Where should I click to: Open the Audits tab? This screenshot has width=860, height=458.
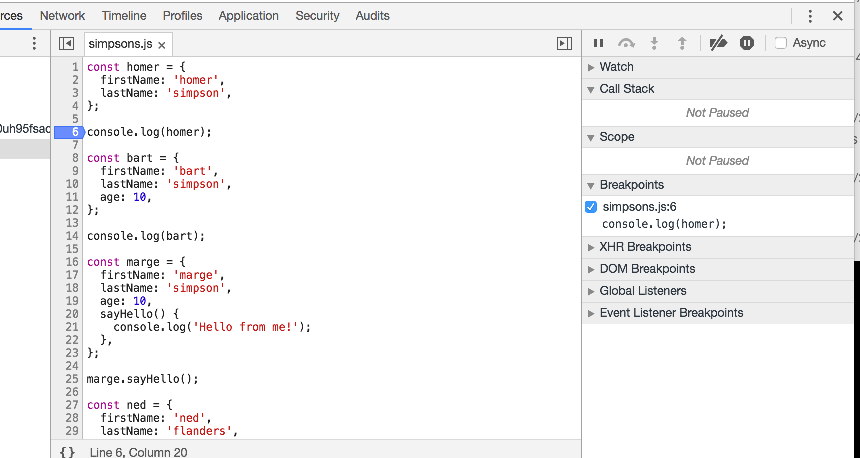pos(372,16)
